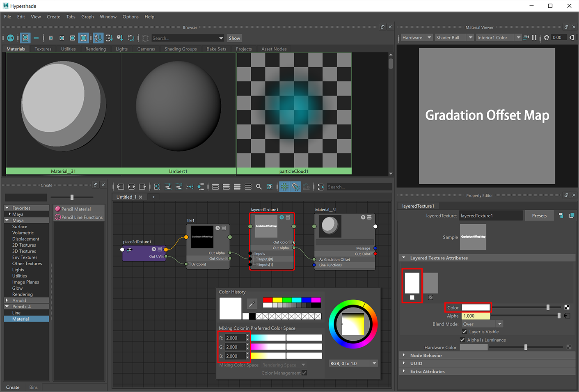
Task: Open the Bins tab at the bottom
Action: pos(33,387)
